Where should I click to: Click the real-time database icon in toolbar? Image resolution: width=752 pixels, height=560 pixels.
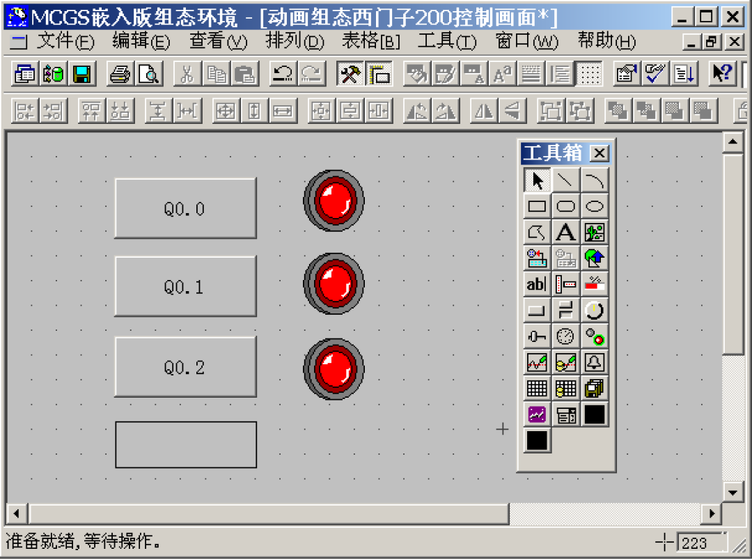(x=53, y=74)
